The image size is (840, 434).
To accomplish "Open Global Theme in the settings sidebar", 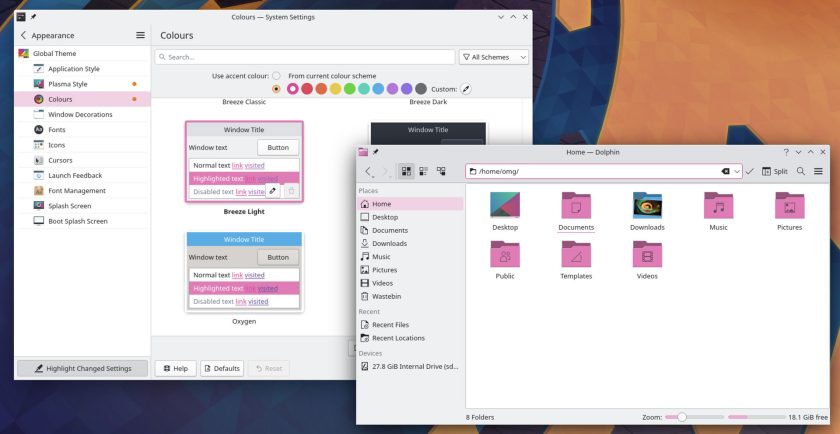I will (x=83, y=54).
